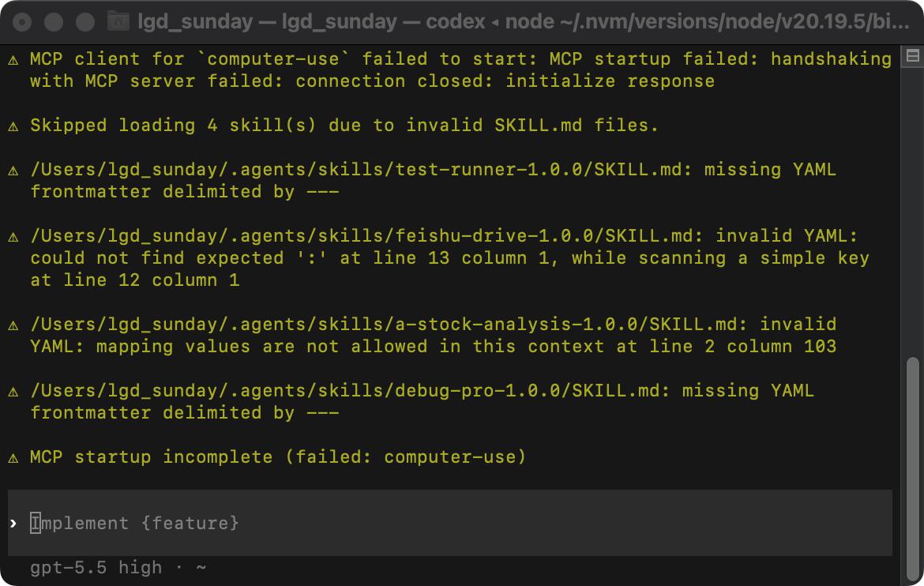Click warning icon beside MCP startup incomplete
The height and width of the screenshot is (586, 924).
[x=13, y=457]
